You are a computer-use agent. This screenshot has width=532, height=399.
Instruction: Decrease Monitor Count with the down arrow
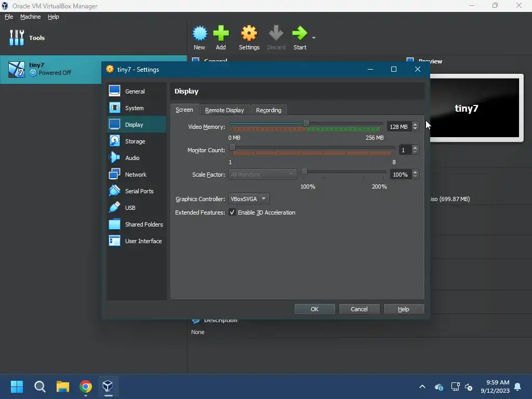coord(415,152)
